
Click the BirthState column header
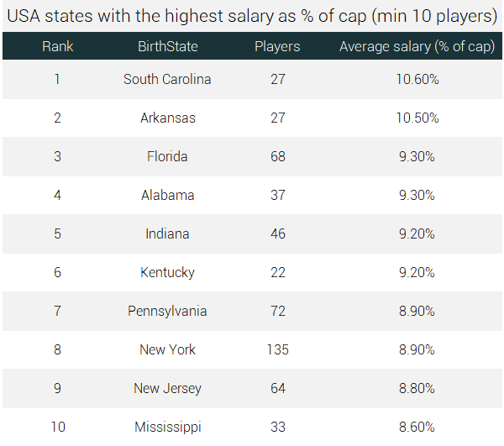(x=167, y=46)
